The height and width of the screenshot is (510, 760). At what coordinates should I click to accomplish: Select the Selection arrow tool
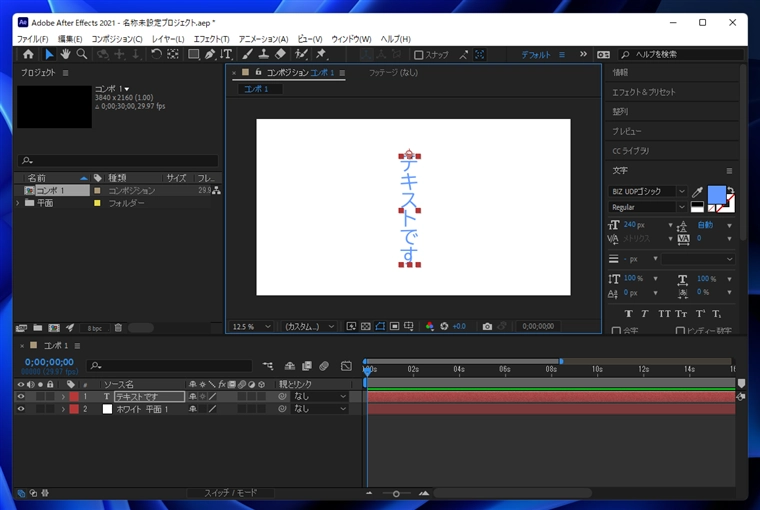click(x=49, y=54)
